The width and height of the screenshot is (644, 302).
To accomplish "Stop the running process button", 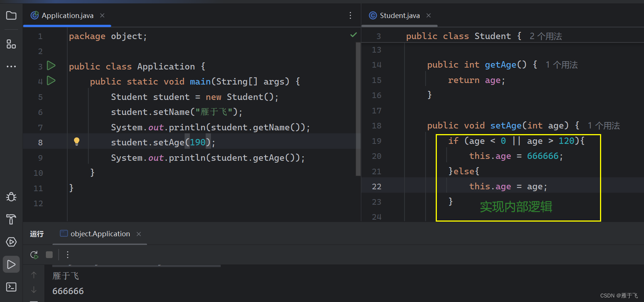I will pyautogui.click(x=49, y=255).
